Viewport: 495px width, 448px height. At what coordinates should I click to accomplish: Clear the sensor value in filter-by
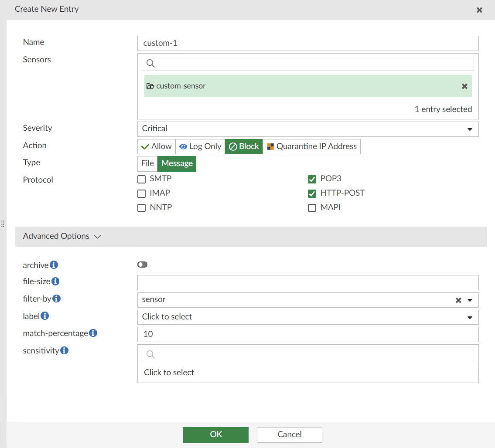458,300
